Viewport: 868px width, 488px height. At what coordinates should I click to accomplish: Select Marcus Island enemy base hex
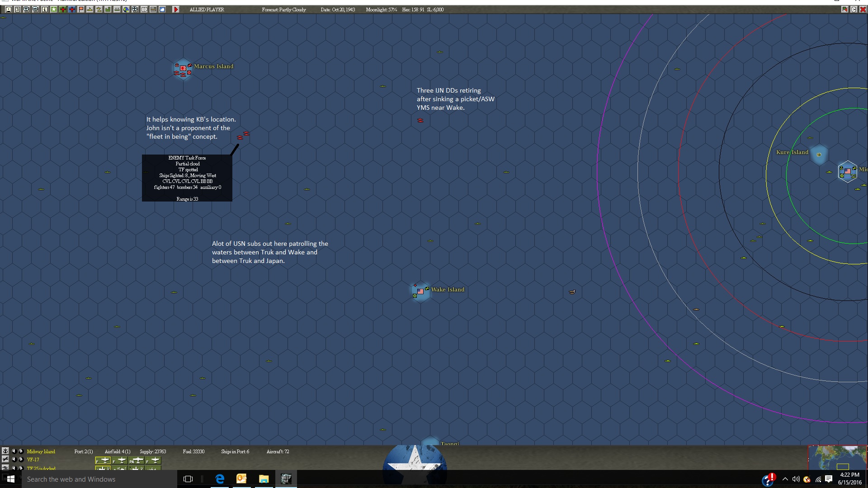coord(183,69)
